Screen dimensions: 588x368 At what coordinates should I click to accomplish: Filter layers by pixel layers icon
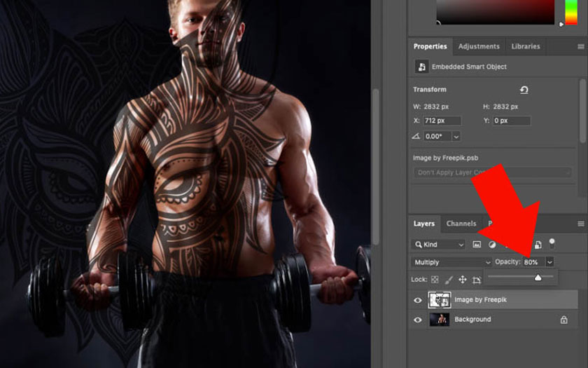tap(477, 245)
